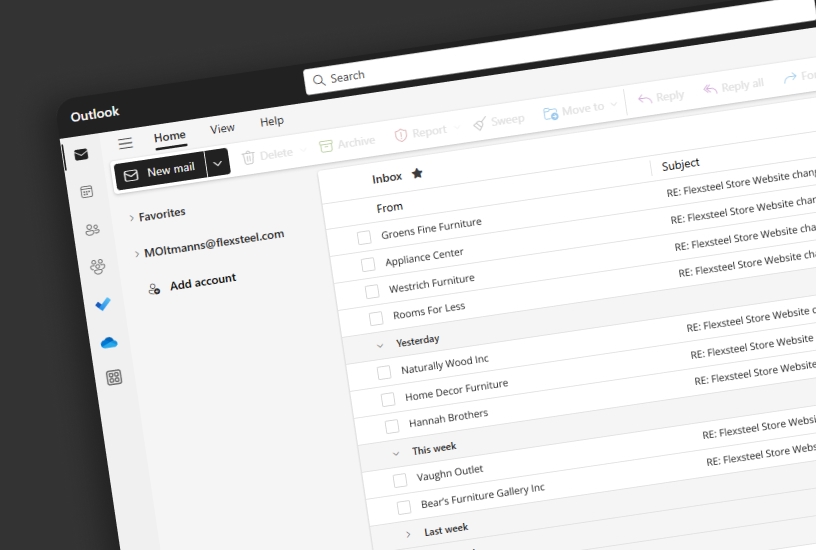Click the Reply all arrows icon
The image size is (816, 550).
[x=710, y=89]
